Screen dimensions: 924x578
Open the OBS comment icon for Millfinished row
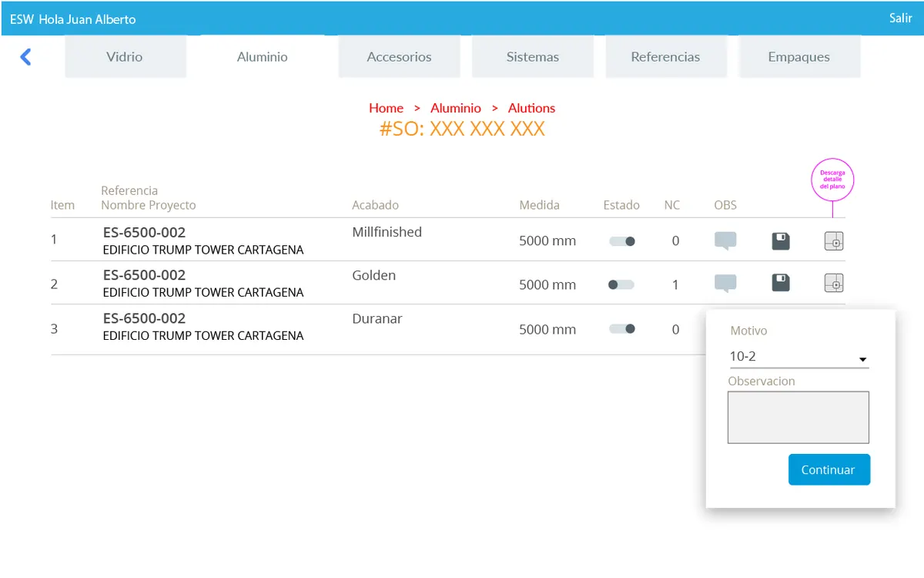tap(725, 241)
